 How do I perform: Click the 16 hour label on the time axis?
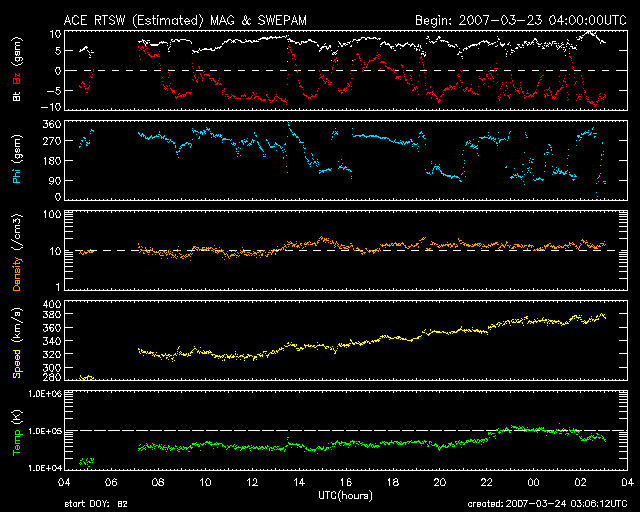346,482
